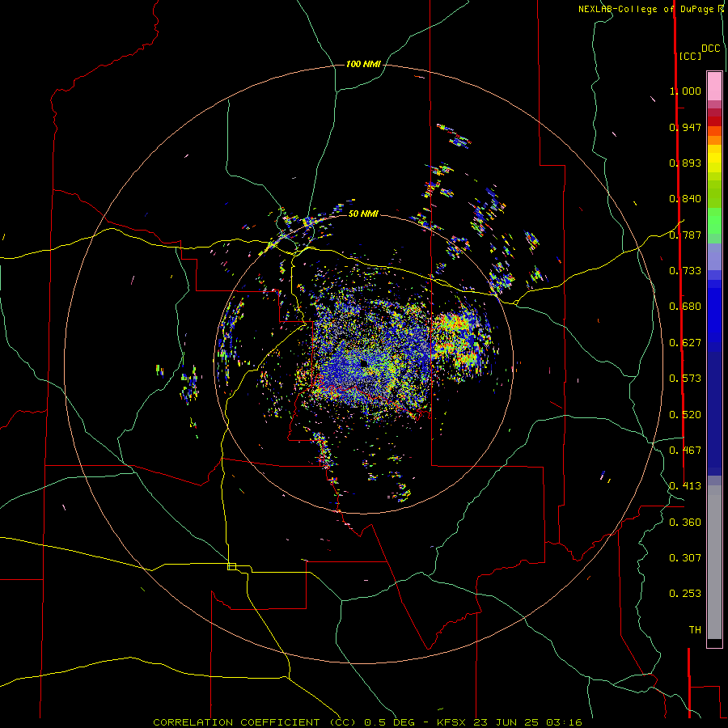Select the 0.893 scale value
The height and width of the screenshot is (728, 728).
point(685,163)
